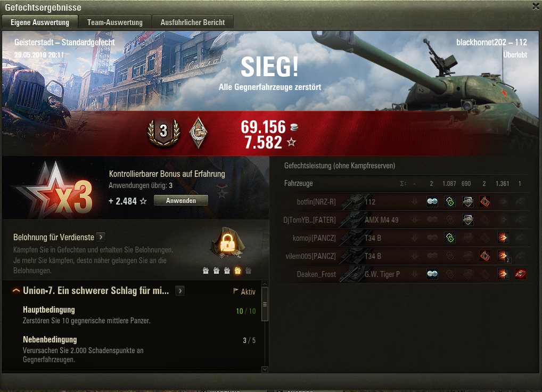
Task: Switch to Team-Auswertung tab
Action: coord(115,22)
